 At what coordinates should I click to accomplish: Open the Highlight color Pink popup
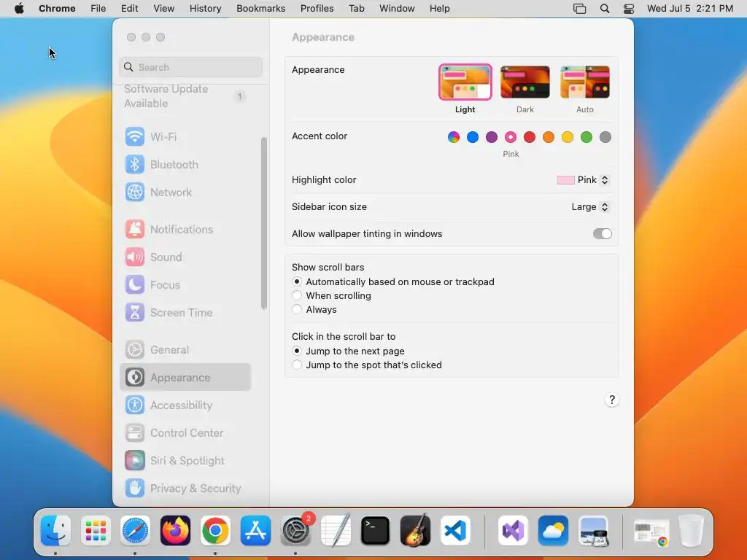click(584, 180)
